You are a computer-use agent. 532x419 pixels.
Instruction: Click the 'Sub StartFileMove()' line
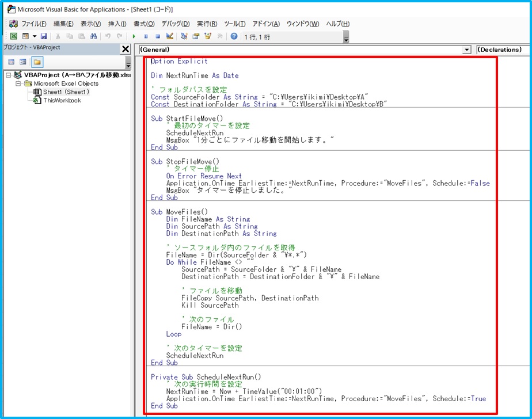tap(187, 119)
